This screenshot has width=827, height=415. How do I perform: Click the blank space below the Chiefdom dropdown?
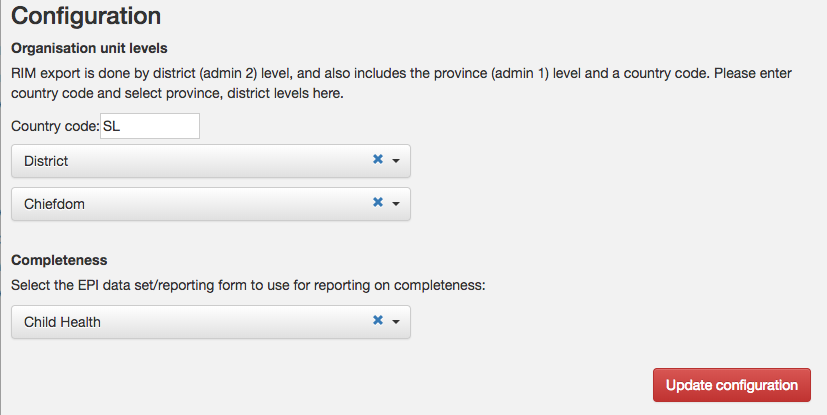point(211,236)
